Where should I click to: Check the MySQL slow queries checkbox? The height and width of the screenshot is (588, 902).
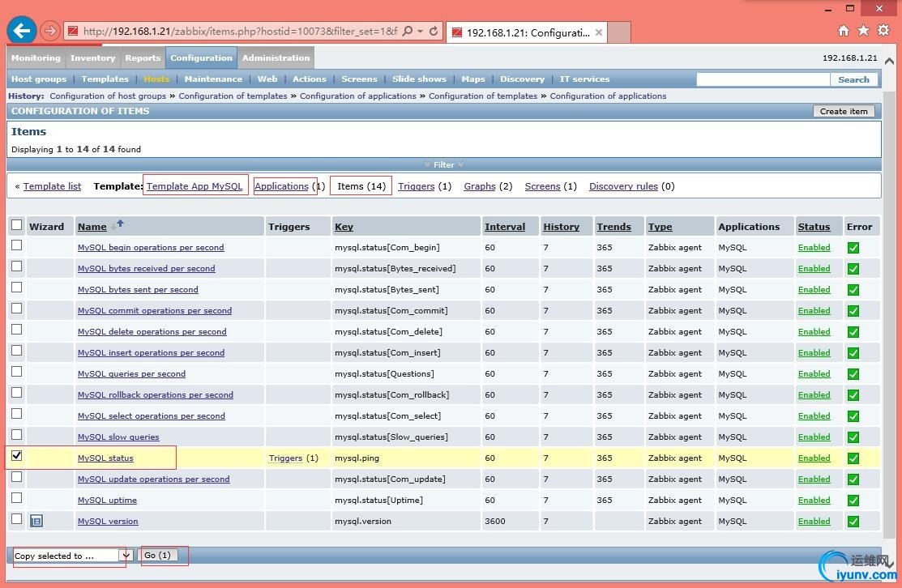(16, 435)
